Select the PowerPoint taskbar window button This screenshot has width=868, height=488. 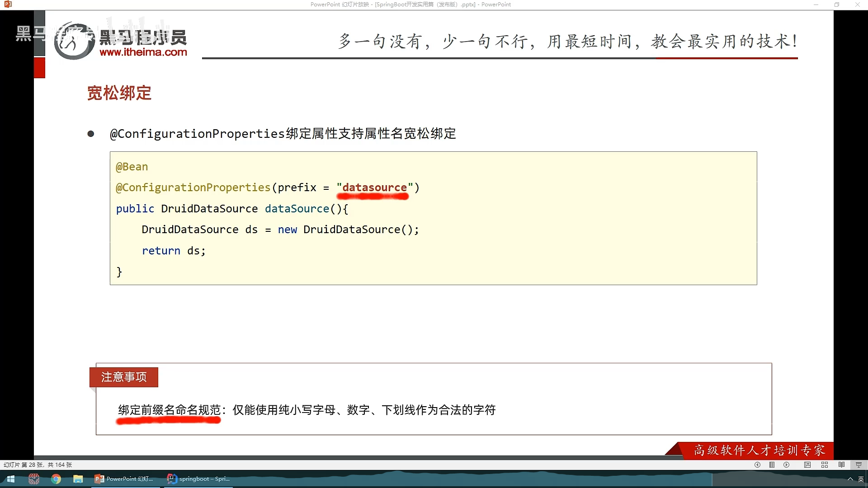[x=124, y=479]
